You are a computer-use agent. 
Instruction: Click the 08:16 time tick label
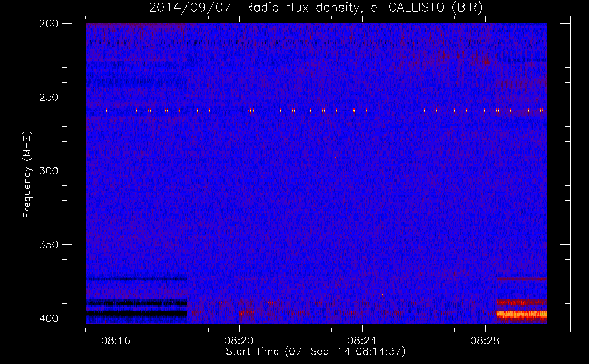pyautogui.click(x=116, y=341)
